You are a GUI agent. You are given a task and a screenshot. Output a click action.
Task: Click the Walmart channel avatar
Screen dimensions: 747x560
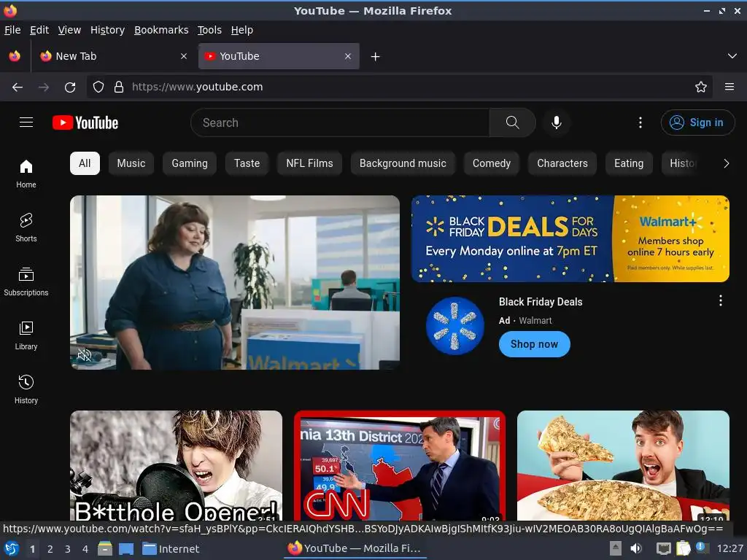coord(454,326)
